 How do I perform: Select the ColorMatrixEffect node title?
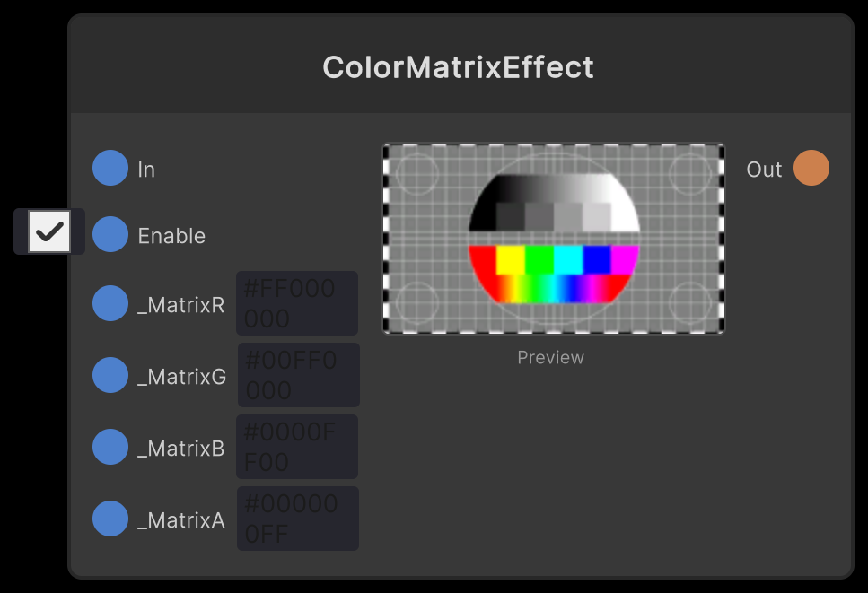460,66
